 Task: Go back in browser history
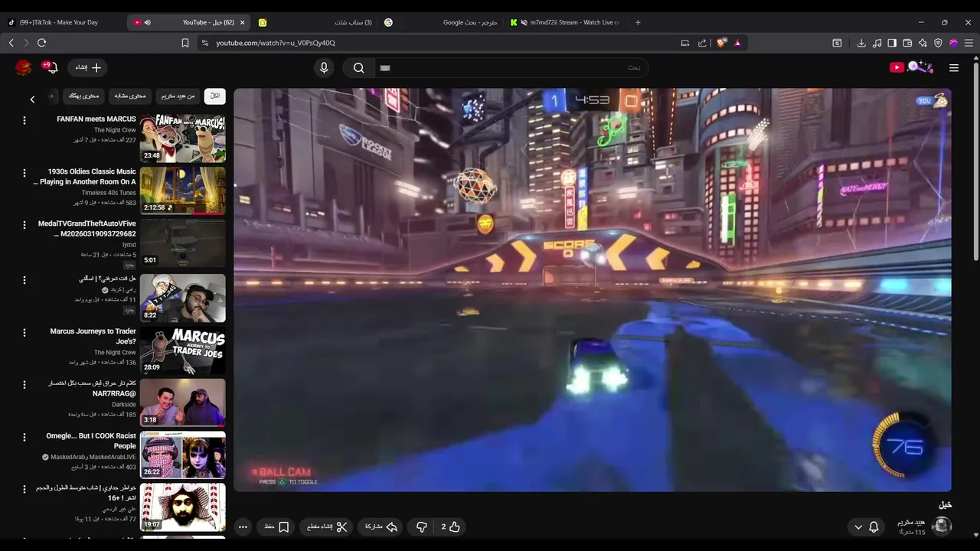11,43
